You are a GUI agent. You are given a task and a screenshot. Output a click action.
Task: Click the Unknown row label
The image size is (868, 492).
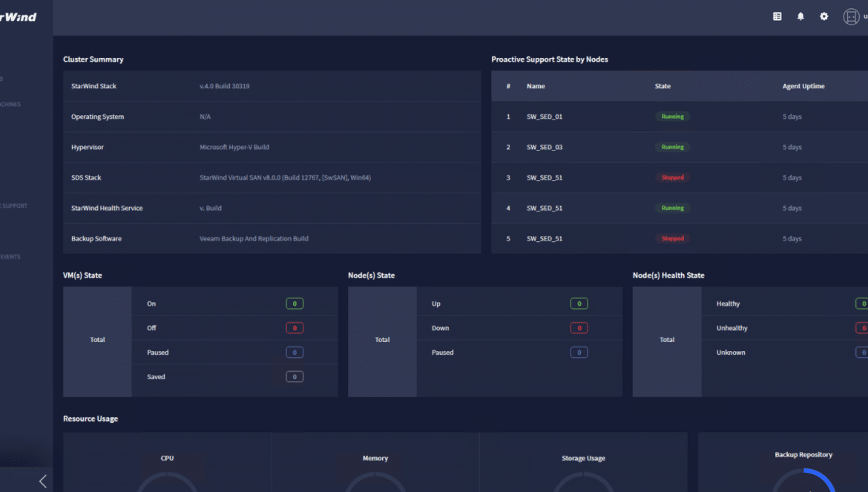(x=731, y=352)
